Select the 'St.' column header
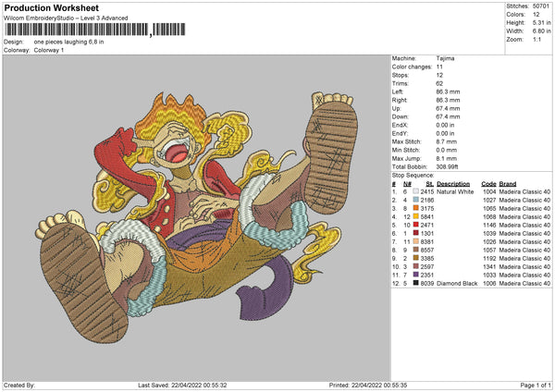Viewport: 555px width, 392px height. point(430,184)
